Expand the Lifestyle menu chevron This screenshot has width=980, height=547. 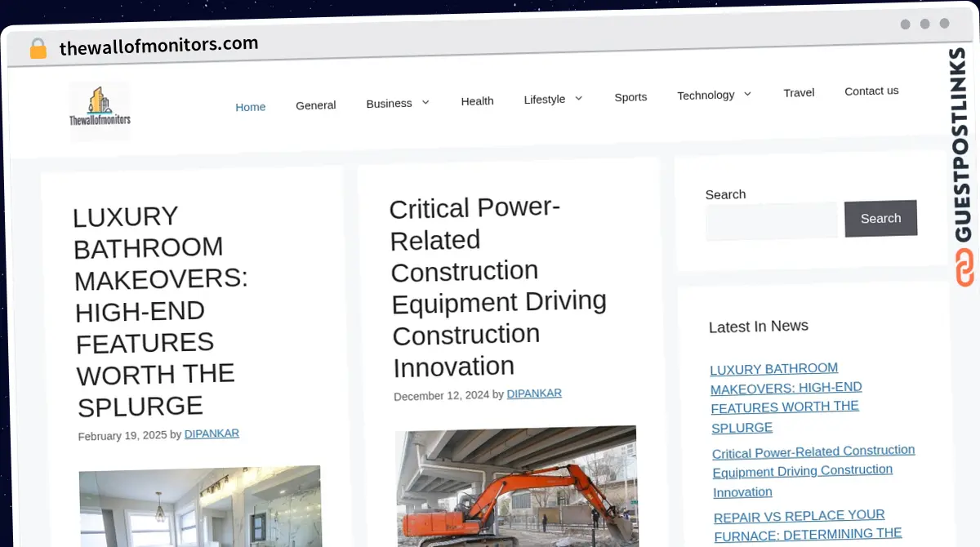[578, 98]
